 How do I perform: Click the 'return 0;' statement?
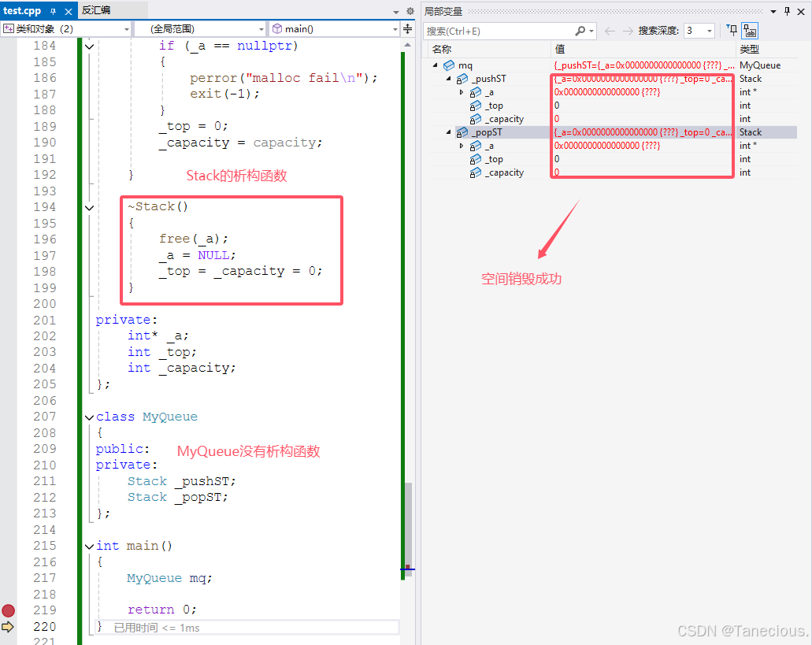(161, 610)
